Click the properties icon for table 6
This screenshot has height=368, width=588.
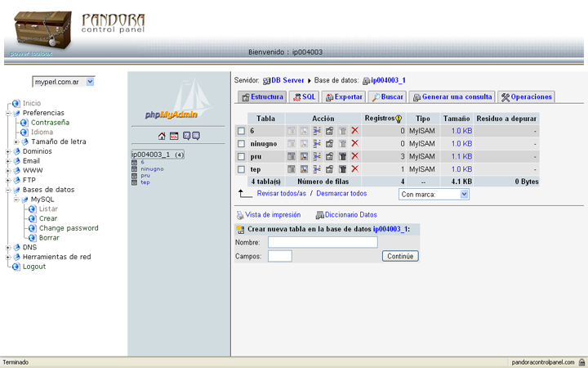(329, 131)
